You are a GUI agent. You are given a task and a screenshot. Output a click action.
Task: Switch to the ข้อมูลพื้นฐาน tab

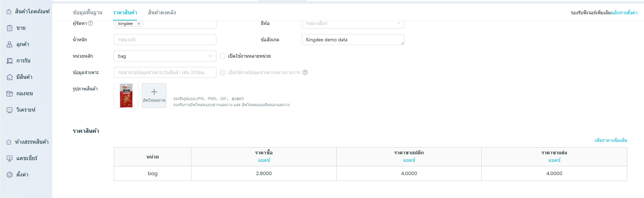coord(88,13)
